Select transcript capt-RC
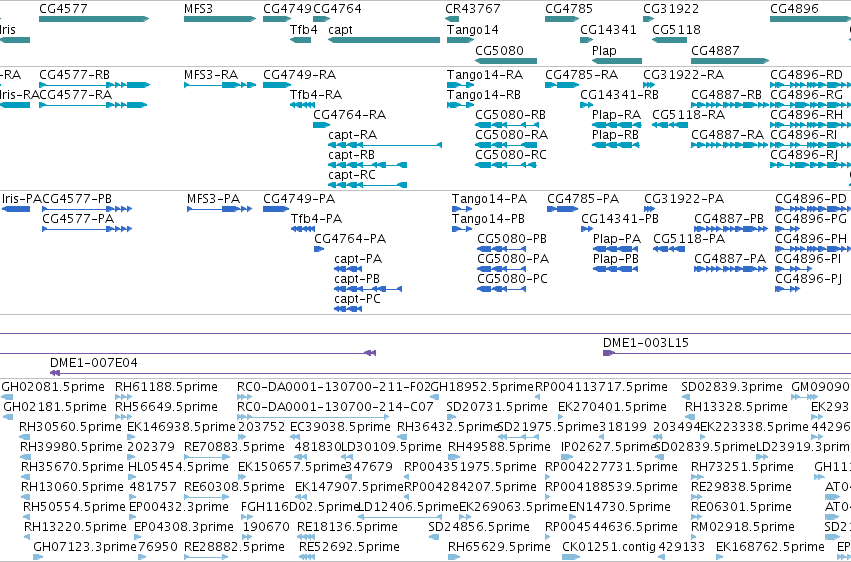 367,185
